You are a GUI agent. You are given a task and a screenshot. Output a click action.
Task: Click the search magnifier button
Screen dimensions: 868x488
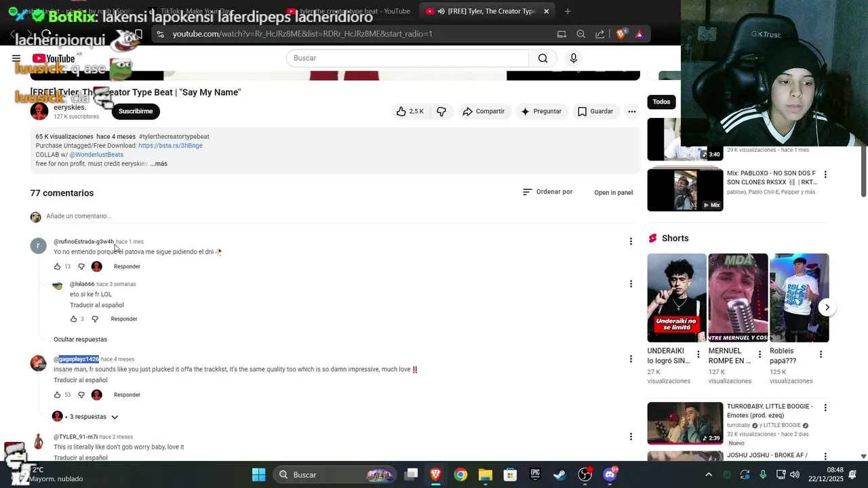(x=542, y=58)
